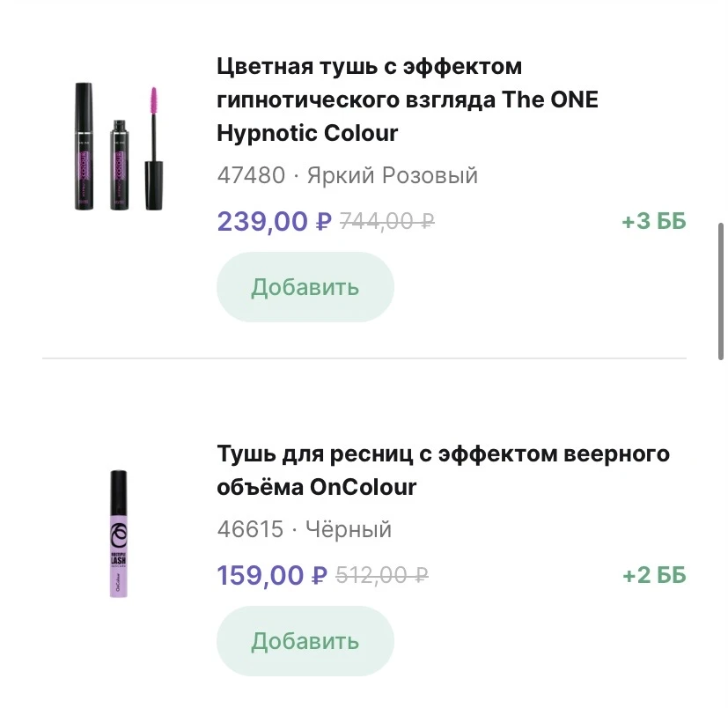Select product code 47480
The height and width of the screenshot is (708, 728).
(x=251, y=175)
